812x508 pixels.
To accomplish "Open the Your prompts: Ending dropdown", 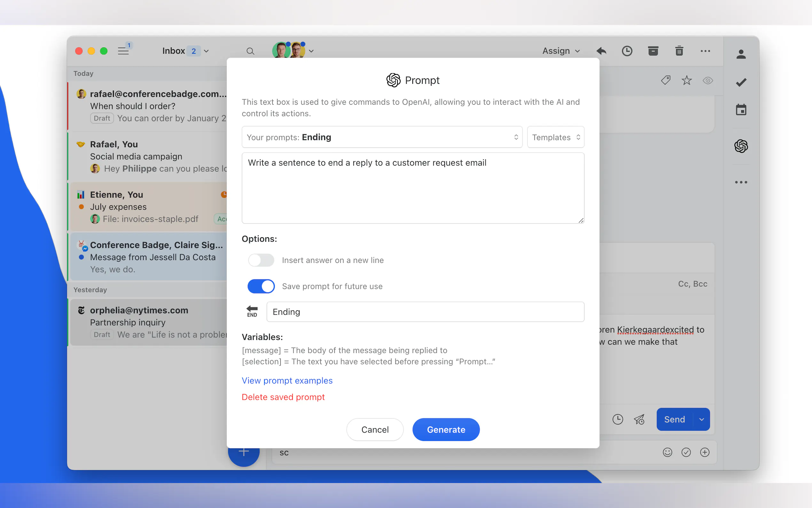I will tap(382, 137).
